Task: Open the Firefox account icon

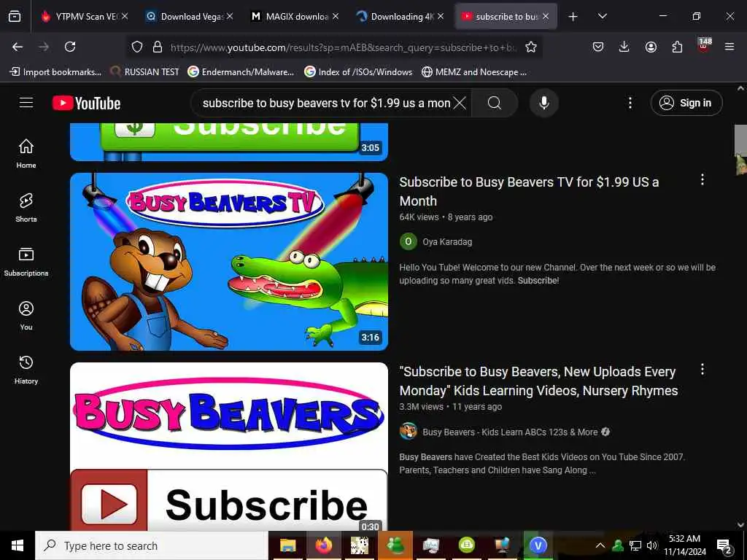Action: (x=651, y=47)
